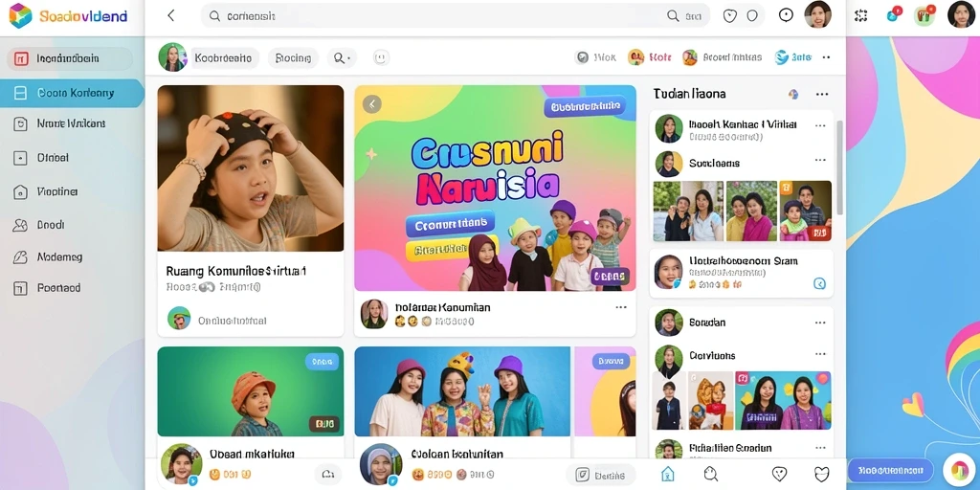This screenshot has width=980, height=490.
Task: Open more options for 'Govidens' row
Action: (x=820, y=354)
